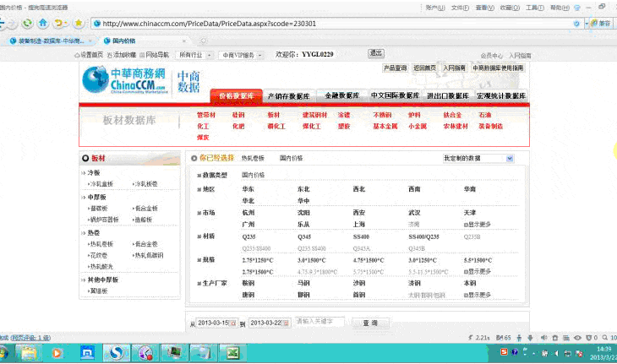Select 热轧卷板 in the left sidebar
The height and width of the screenshot is (364, 617).
101,243
